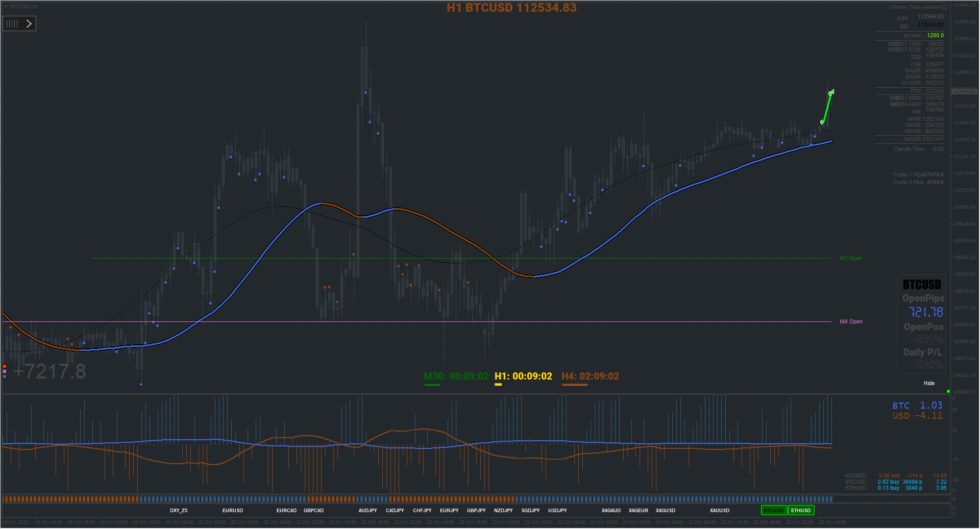
Task: Select the M30 candle timer label
Action: (x=456, y=376)
